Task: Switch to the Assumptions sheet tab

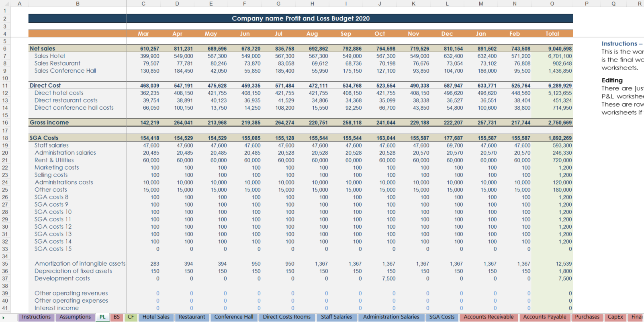Action: [x=75, y=317]
